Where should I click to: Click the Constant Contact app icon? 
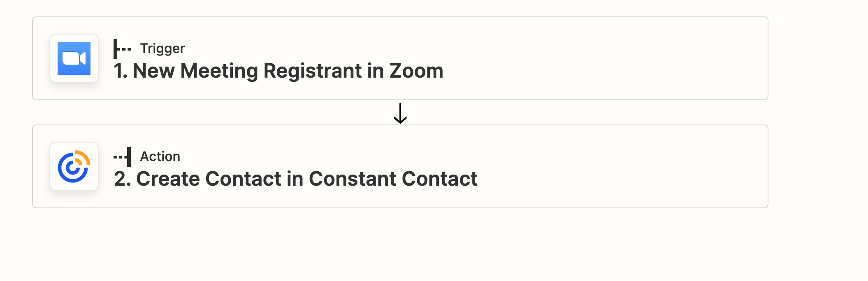point(74,166)
